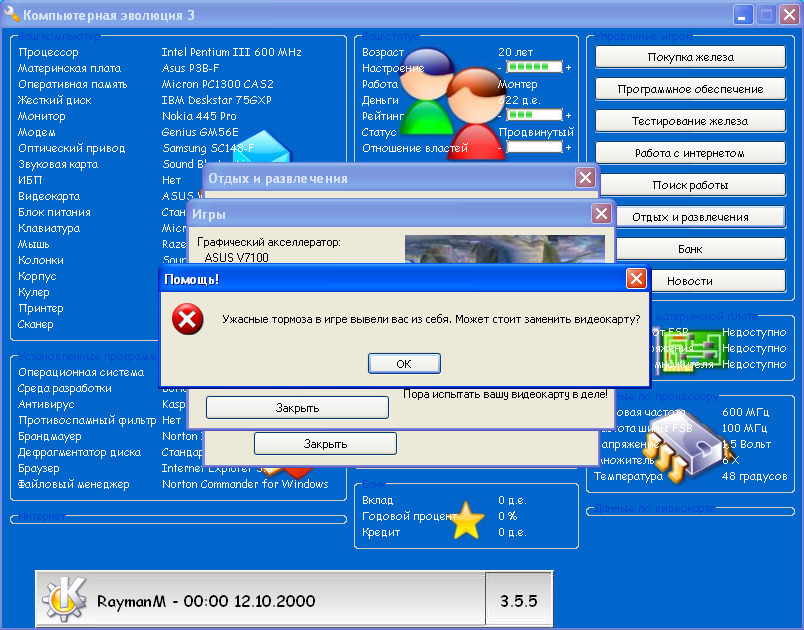The width and height of the screenshot is (804, 630).
Task: Click the Сканер label
Action: 35,324
